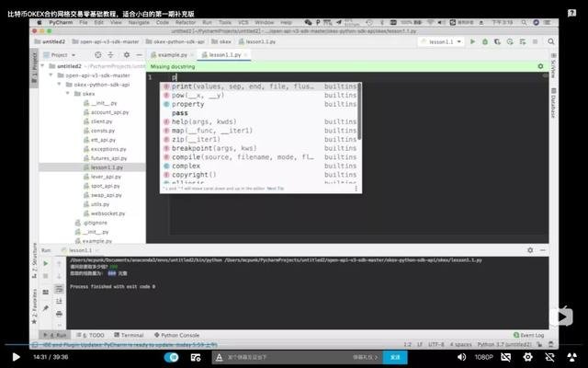Click the inspection gear on green banner

coord(540,66)
